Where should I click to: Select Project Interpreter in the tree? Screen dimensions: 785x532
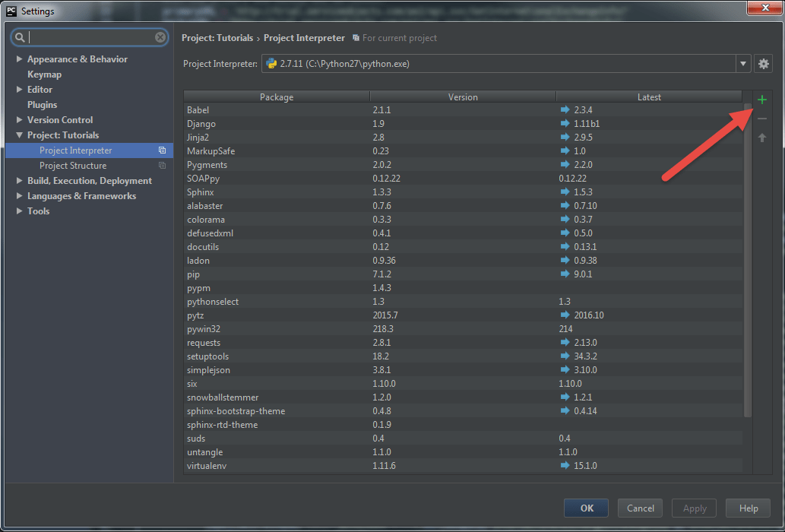(x=89, y=150)
